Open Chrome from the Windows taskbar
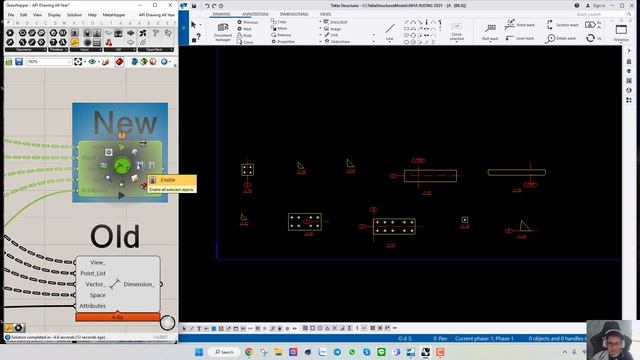 coord(249,352)
